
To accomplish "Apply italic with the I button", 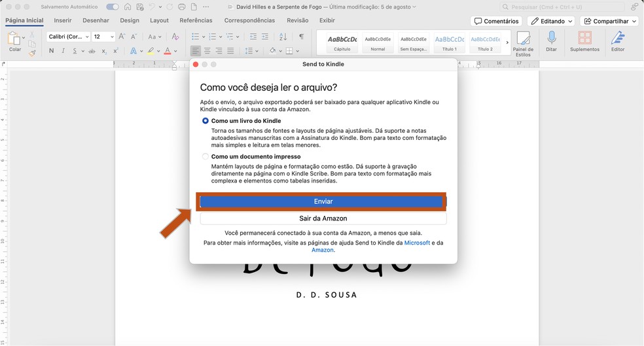I will pyautogui.click(x=63, y=51).
